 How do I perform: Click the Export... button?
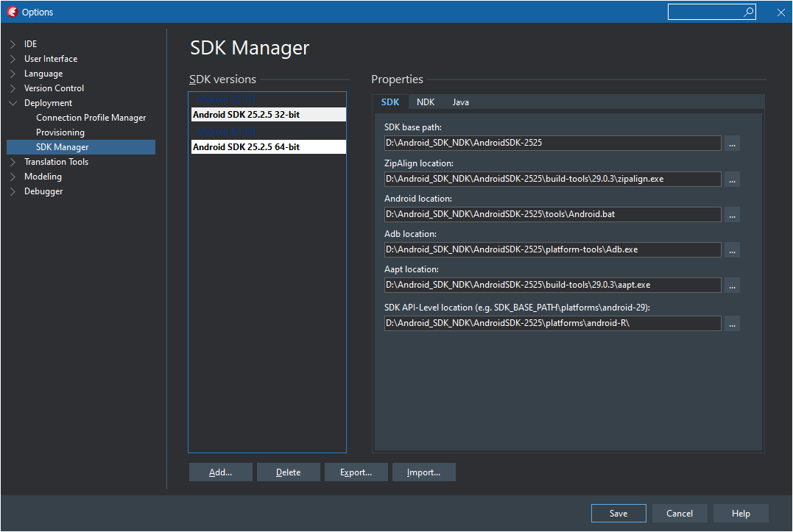[356, 472]
